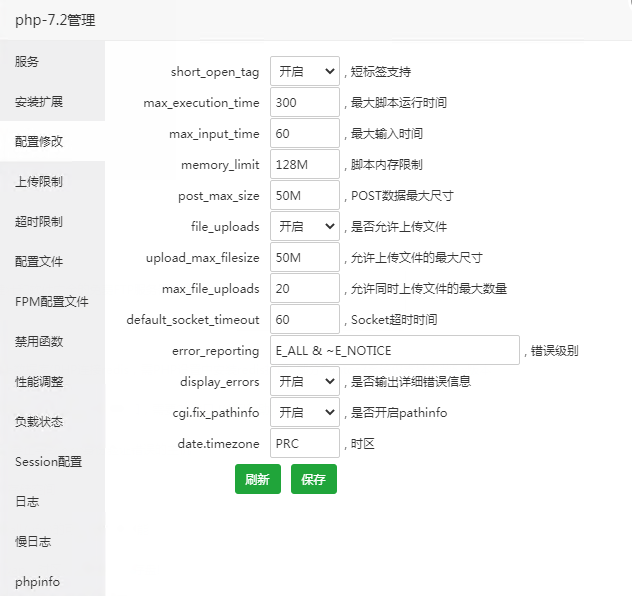
Task: Focus the upload_max_filesize input field
Action: pos(304,257)
